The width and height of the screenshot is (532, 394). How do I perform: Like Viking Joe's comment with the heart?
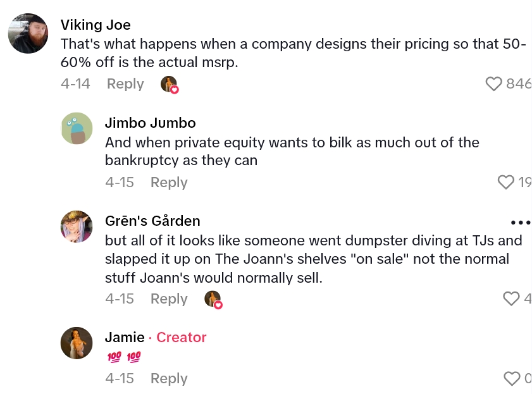(494, 83)
